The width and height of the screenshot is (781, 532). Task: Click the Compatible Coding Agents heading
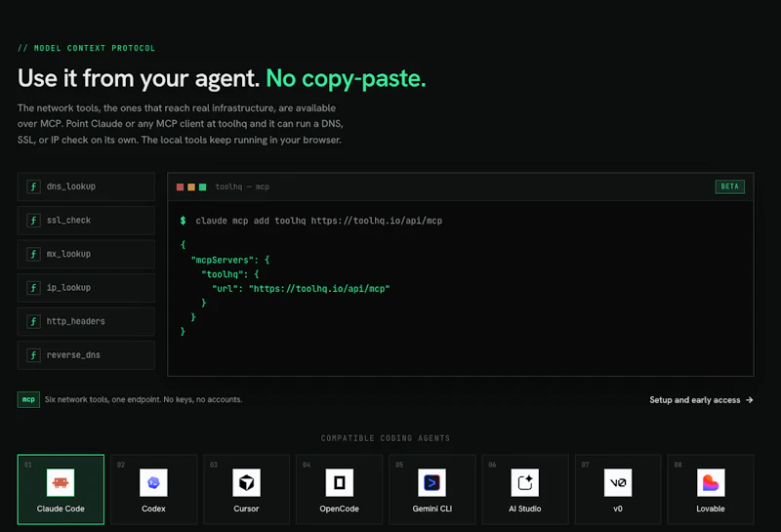386,438
